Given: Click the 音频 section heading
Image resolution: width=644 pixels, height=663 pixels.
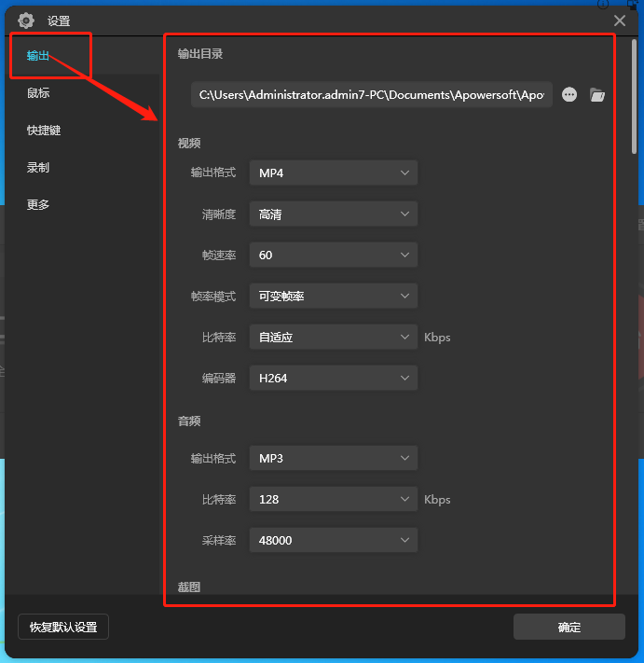Looking at the screenshot, I should 189,421.
